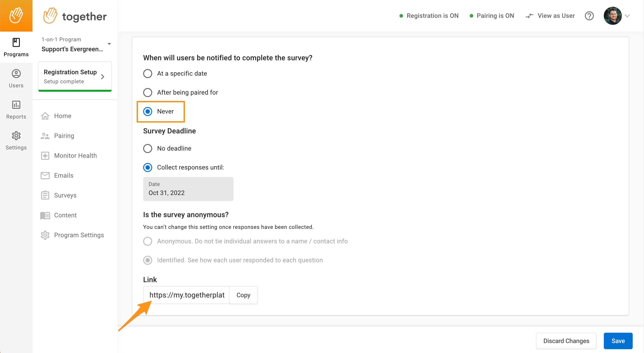Expand Registration Setup chevron
The width and height of the screenshot is (644, 353).
[x=103, y=77]
